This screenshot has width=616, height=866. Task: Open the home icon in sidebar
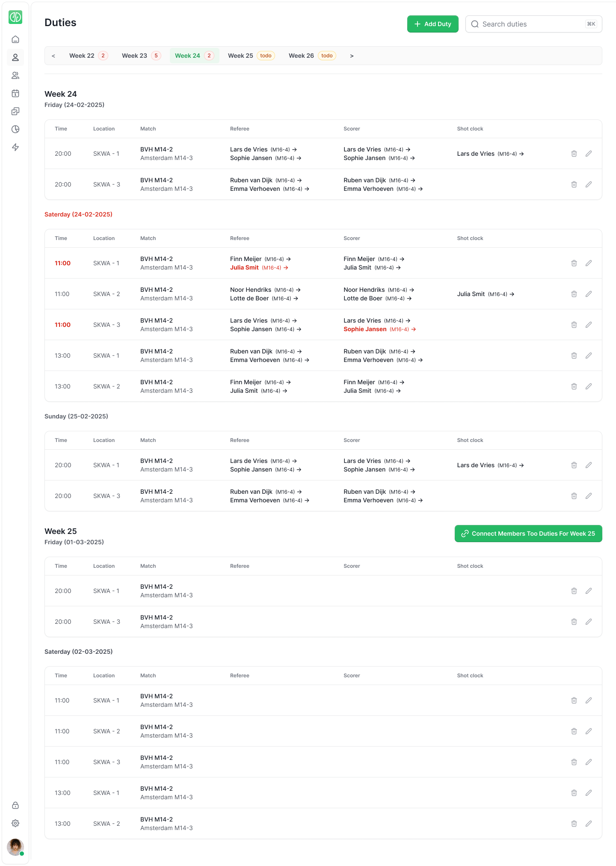click(x=15, y=39)
